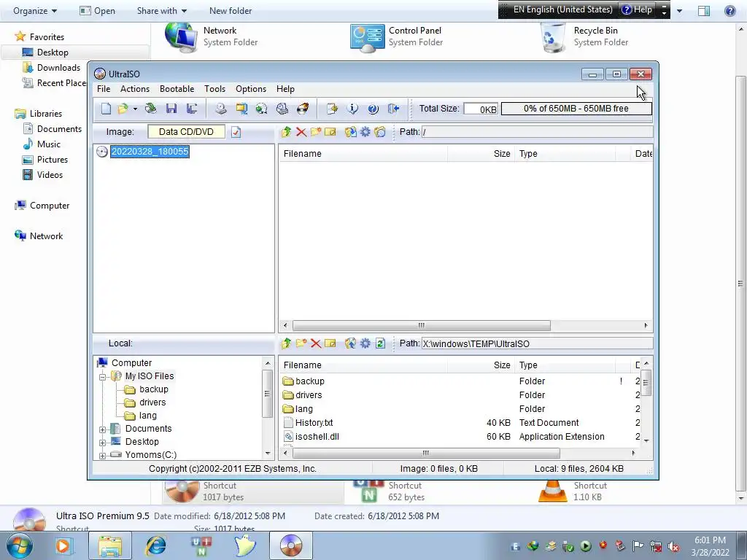747x560 pixels.
Task: Expand the Desktop tree node in the Local tree
Action: [x=102, y=443]
